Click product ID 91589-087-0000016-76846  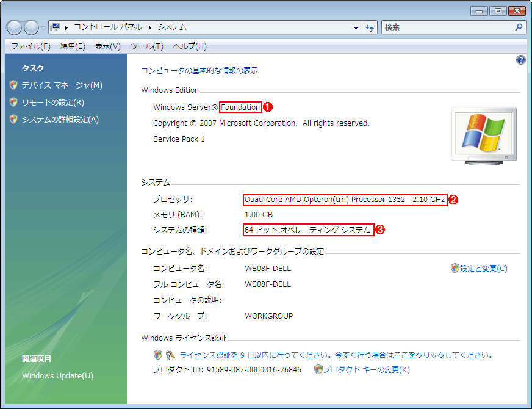point(254,370)
